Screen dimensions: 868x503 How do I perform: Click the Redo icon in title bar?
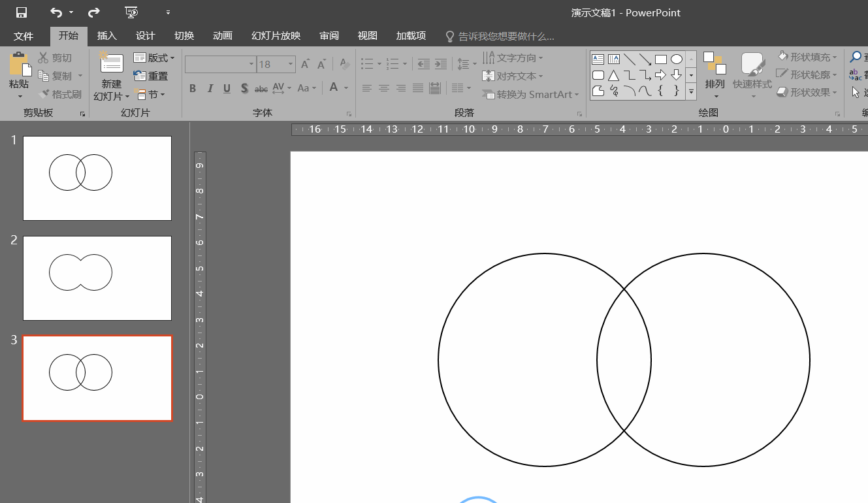pyautogui.click(x=94, y=12)
